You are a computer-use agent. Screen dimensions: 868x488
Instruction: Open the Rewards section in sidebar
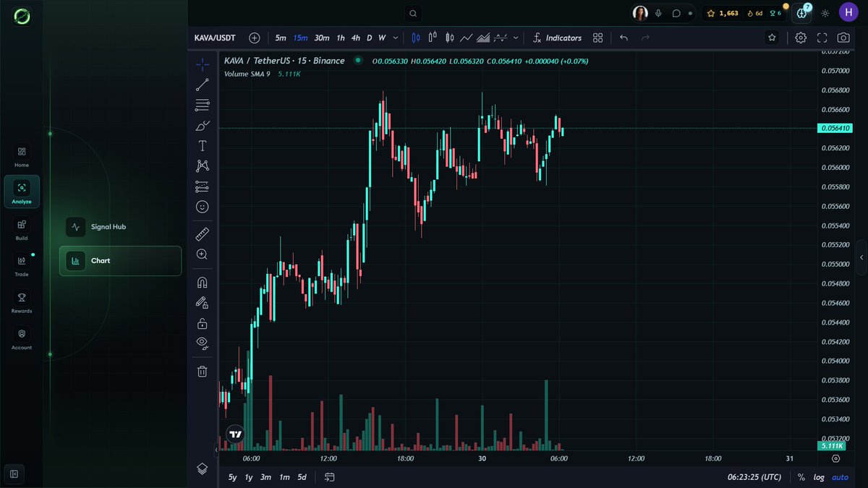coord(22,301)
